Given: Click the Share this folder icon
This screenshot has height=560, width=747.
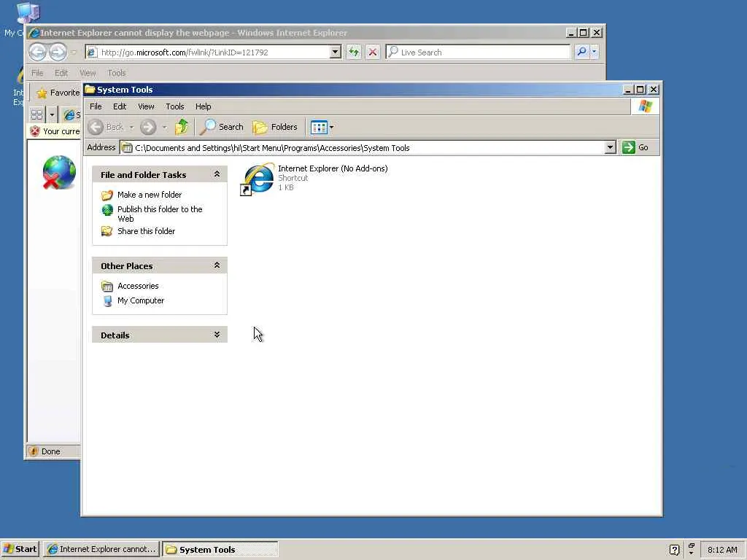Looking at the screenshot, I should click(107, 231).
